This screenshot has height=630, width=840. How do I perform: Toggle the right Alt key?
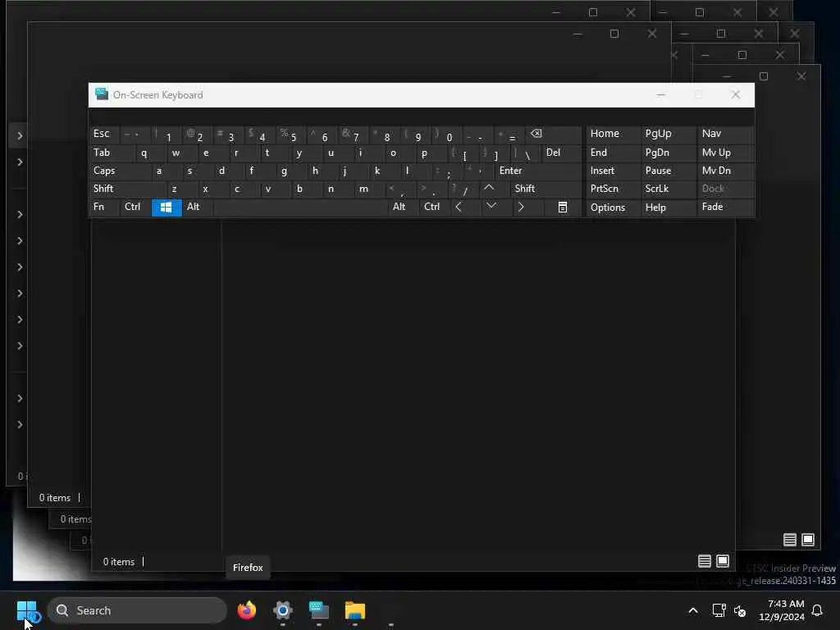coord(403,208)
